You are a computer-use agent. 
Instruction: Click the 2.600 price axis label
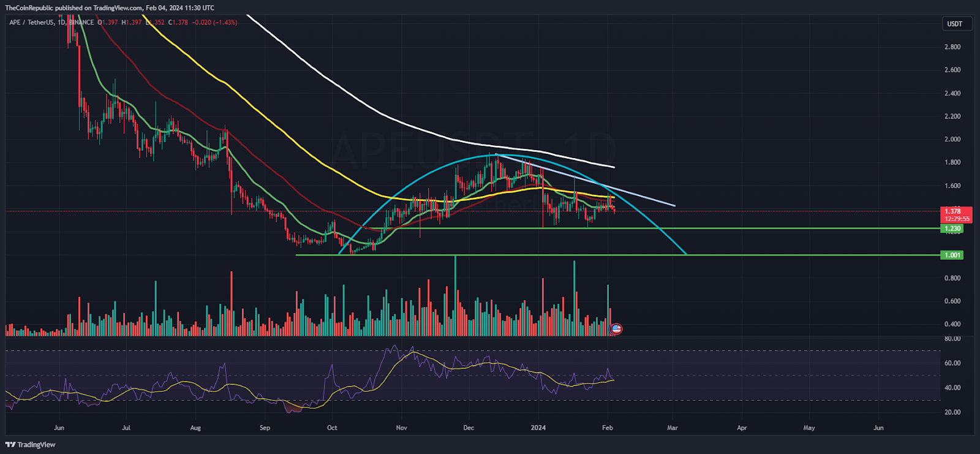(952, 70)
